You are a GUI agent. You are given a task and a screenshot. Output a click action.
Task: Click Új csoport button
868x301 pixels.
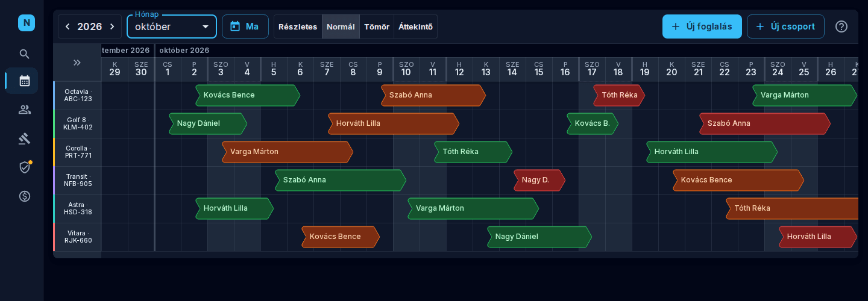[x=785, y=26]
